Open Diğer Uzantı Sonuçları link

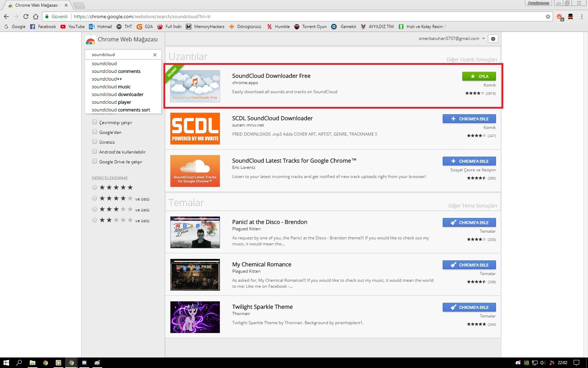pos(472,60)
